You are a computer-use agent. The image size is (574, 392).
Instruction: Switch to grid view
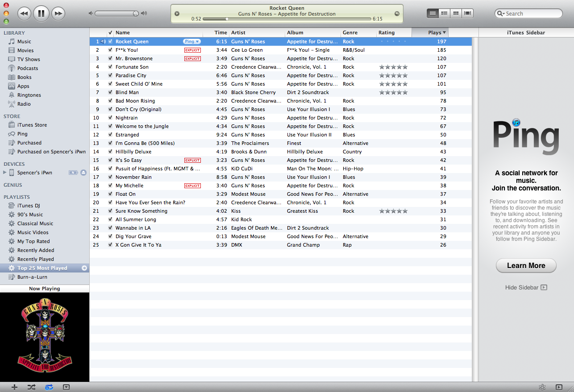[456, 13]
